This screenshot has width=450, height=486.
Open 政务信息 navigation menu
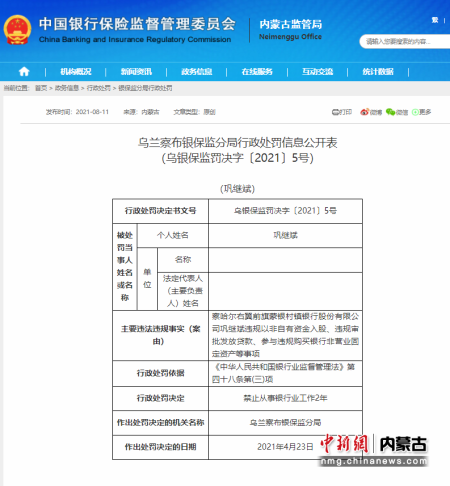click(x=197, y=72)
